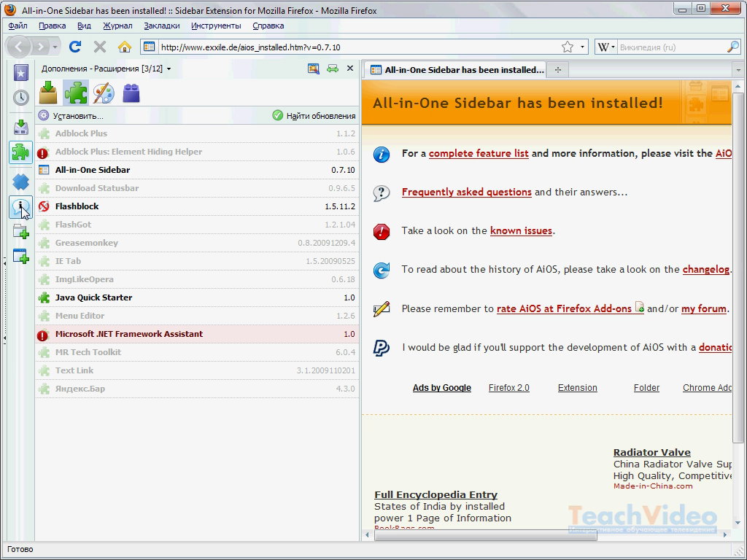Toggle the Bookmarks sidebar panel
Viewport: 747px width, 560px height.
click(21, 72)
